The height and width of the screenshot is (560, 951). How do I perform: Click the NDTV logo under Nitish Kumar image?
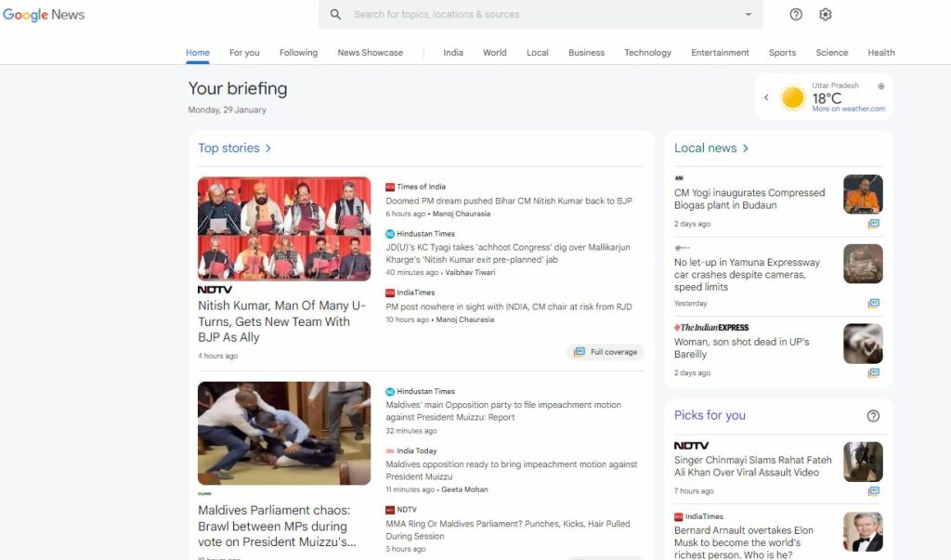point(215,290)
